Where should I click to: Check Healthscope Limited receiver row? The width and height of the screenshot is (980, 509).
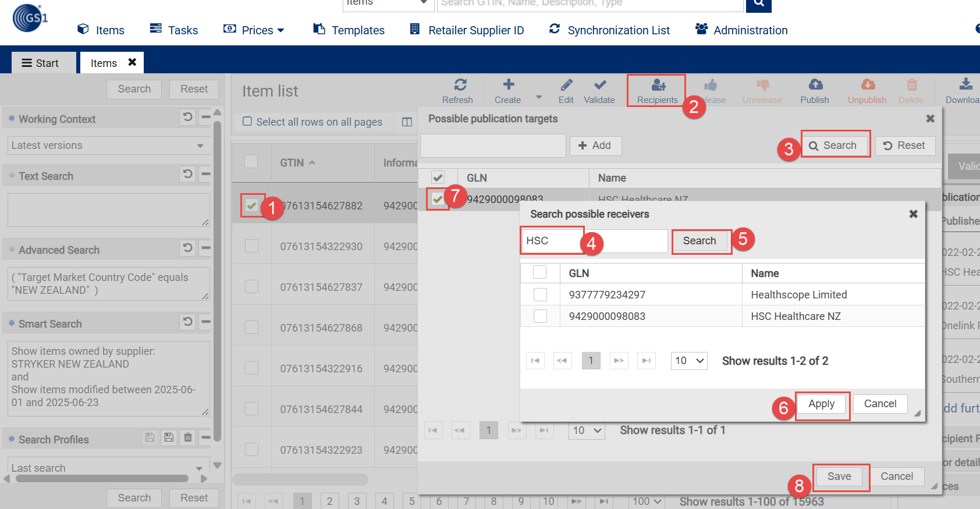click(540, 294)
